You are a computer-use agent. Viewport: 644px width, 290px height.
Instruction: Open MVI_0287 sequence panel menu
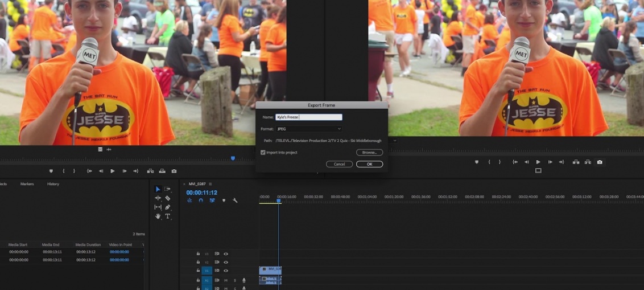click(210, 184)
